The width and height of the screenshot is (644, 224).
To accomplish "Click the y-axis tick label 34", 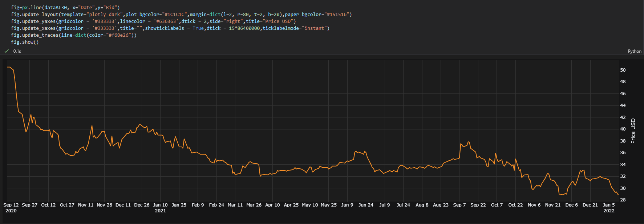I will (623, 164).
